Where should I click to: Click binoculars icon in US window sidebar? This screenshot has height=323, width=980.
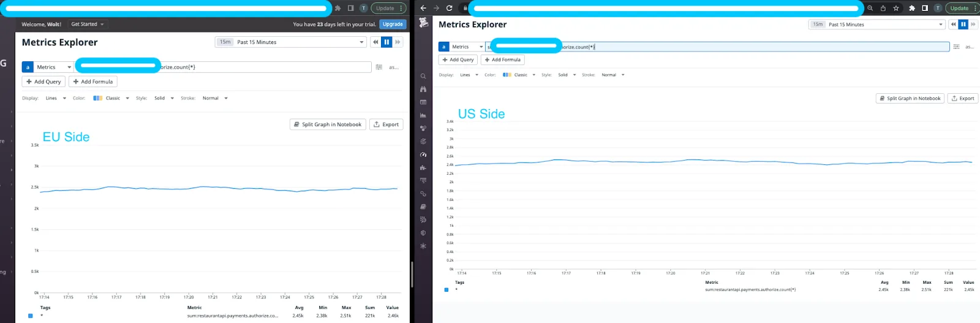tap(423, 89)
